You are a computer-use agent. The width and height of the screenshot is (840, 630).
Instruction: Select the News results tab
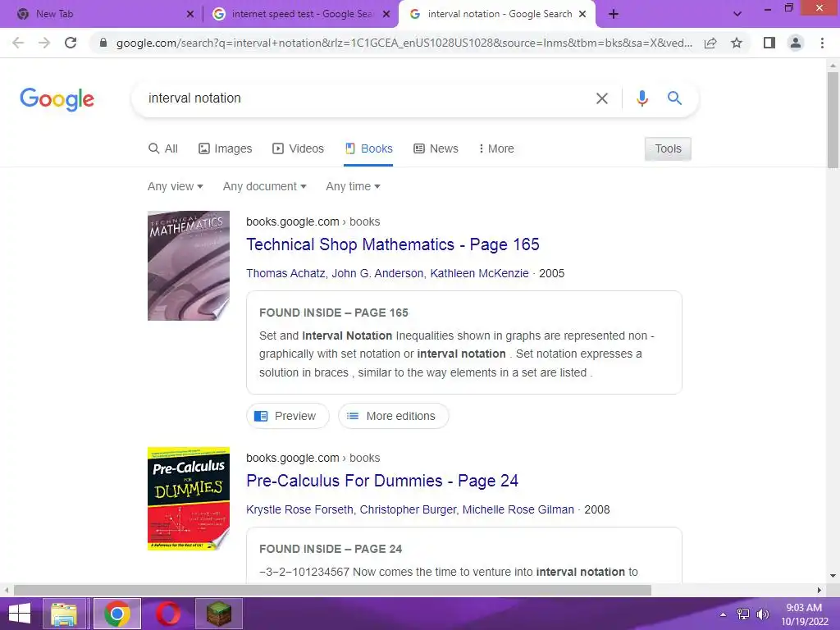click(x=436, y=148)
